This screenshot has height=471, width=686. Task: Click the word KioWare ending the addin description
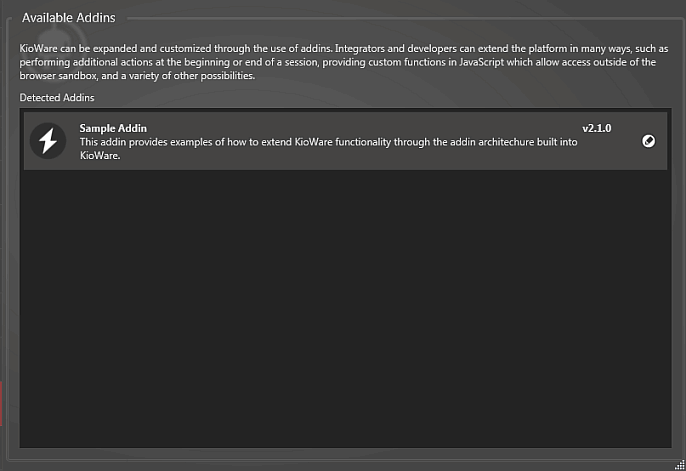coord(99,156)
